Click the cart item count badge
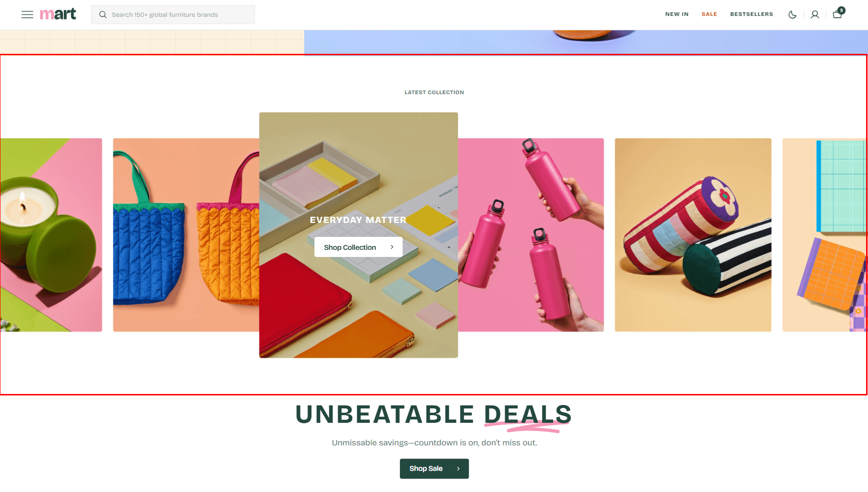868x492 pixels. coord(842,10)
